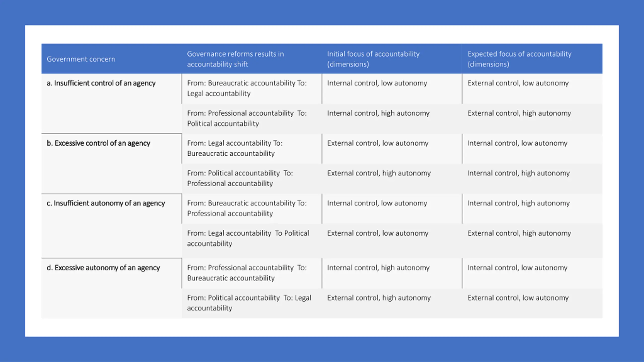Click expected focus for the Professional to Political shift
The image size is (644, 362).
519,113
